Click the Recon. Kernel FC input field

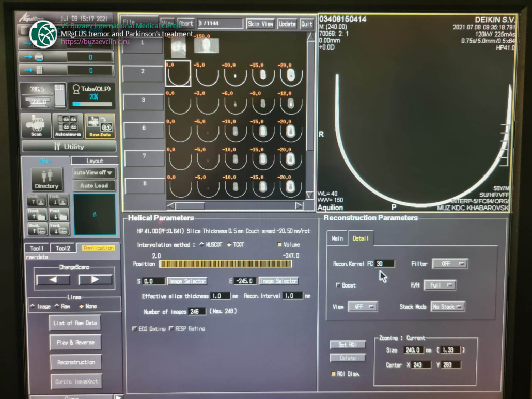384,264
